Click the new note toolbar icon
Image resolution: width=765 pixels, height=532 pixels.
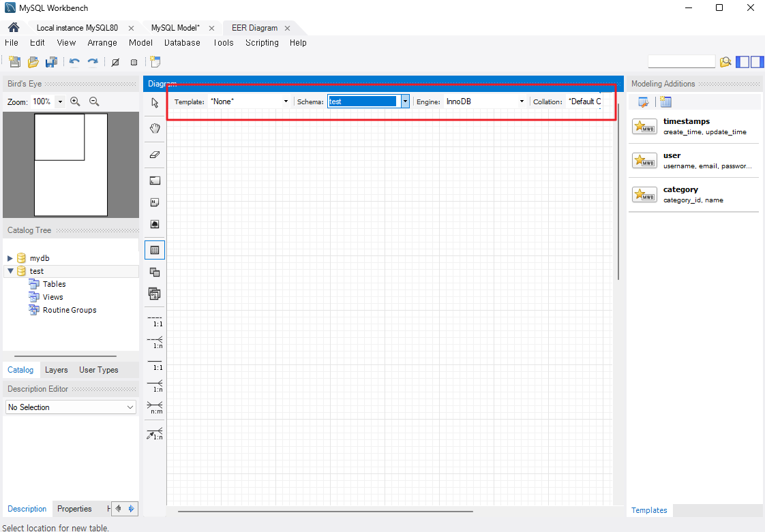coord(155,62)
